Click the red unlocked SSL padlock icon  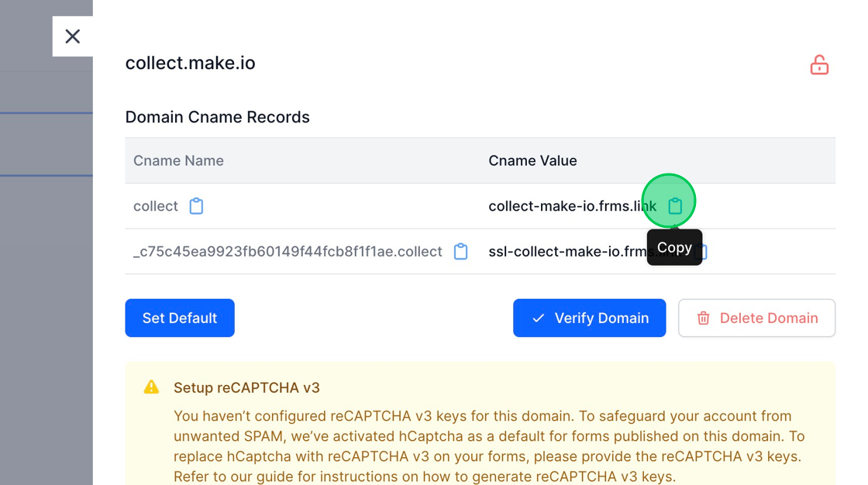pos(819,65)
